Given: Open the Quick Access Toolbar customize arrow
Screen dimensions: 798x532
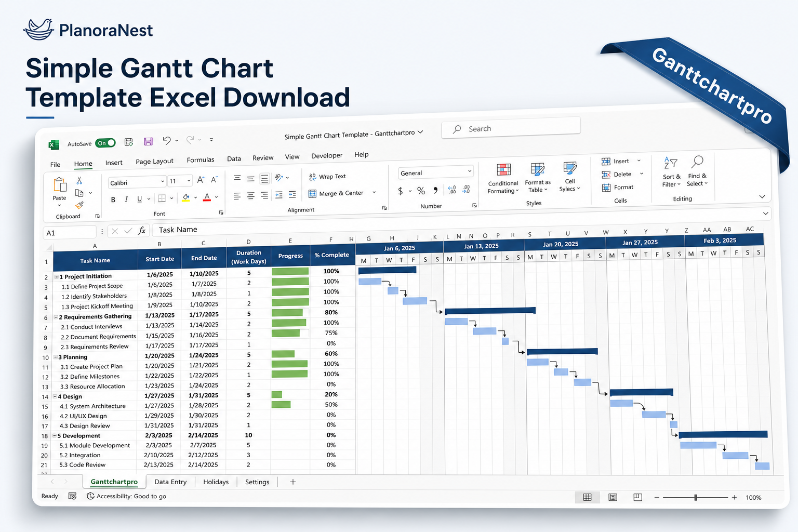Looking at the screenshot, I should pos(211,139).
